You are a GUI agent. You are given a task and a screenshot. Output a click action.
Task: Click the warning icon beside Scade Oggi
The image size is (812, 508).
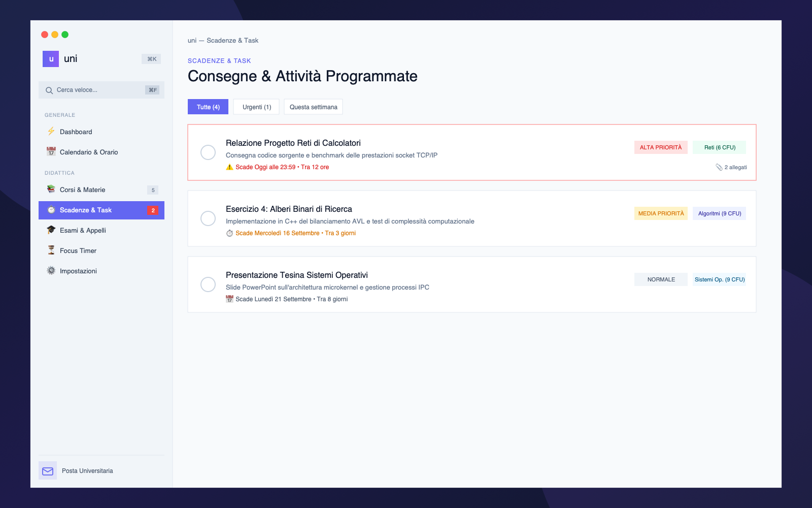(229, 167)
